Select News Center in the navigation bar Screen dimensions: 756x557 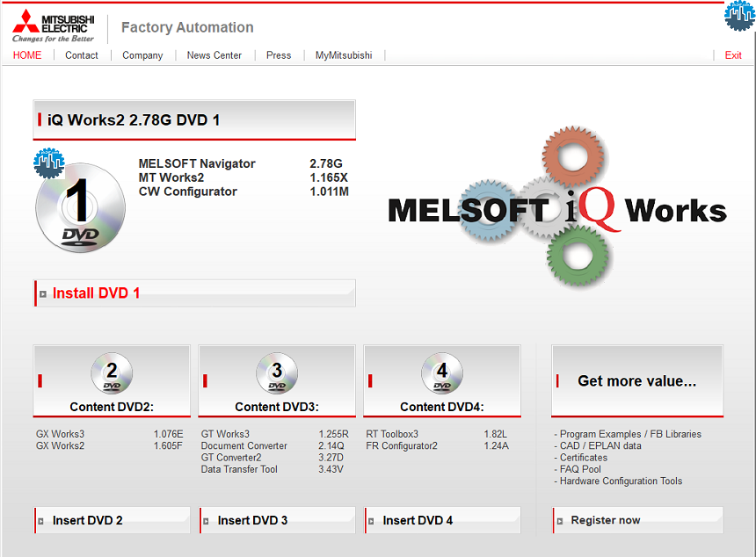click(214, 55)
